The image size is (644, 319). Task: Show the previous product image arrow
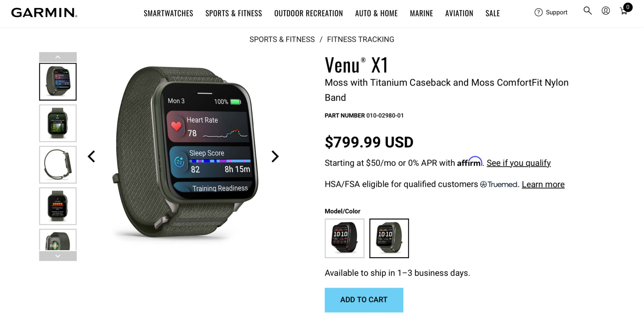tap(91, 156)
